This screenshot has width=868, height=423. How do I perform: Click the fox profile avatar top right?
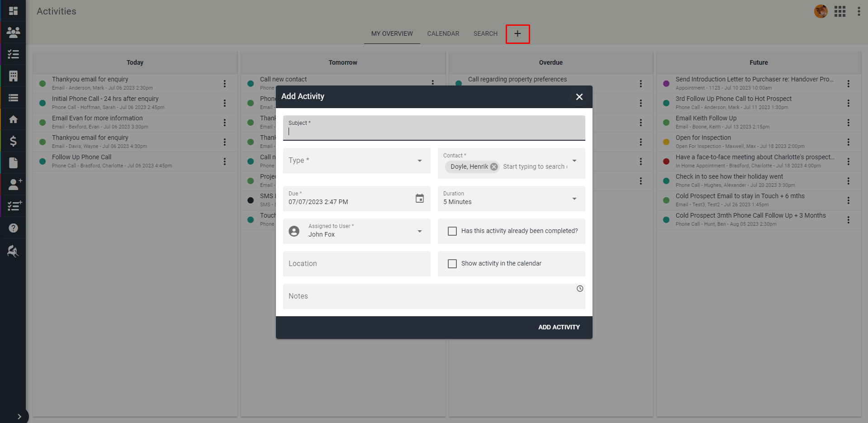(821, 11)
